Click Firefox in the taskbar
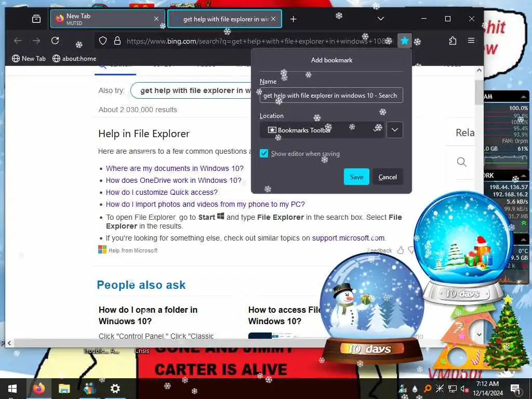The width and height of the screenshot is (532, 399). pos(38,389)
